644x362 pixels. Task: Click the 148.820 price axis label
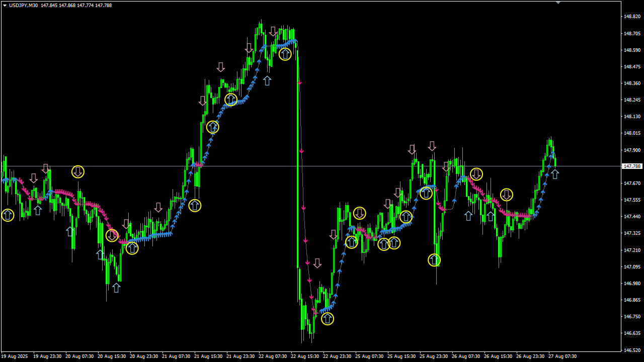point(631,17)
